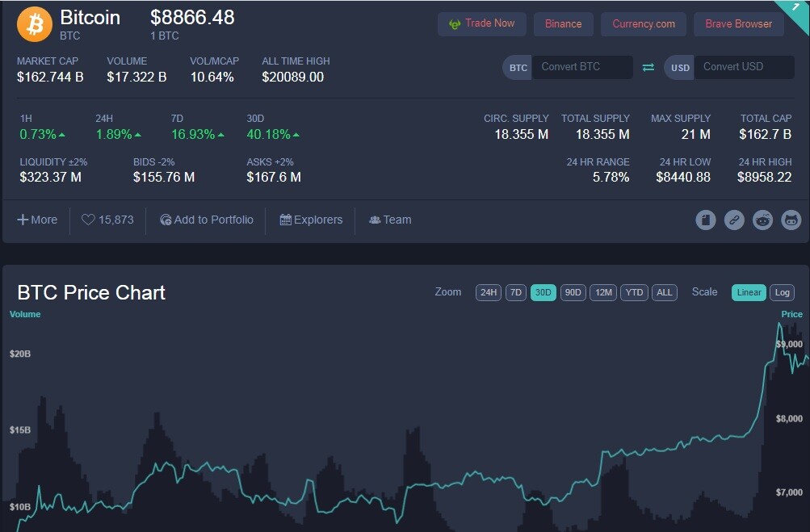The width and height of the screenshot is (810, 532).
Task: Open the Team section
Action: (390, 220)
